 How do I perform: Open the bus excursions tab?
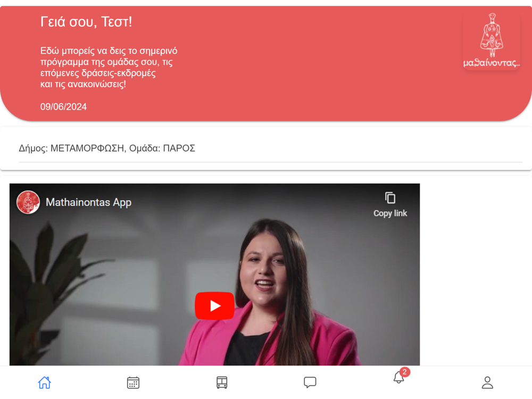222,383
